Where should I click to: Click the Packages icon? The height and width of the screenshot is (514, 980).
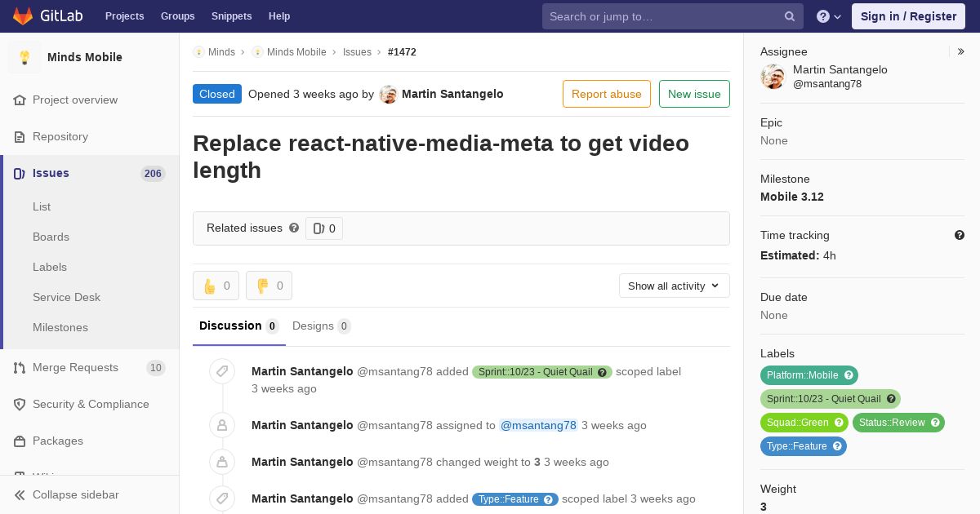pyautogui.click(x=20, y=441)
